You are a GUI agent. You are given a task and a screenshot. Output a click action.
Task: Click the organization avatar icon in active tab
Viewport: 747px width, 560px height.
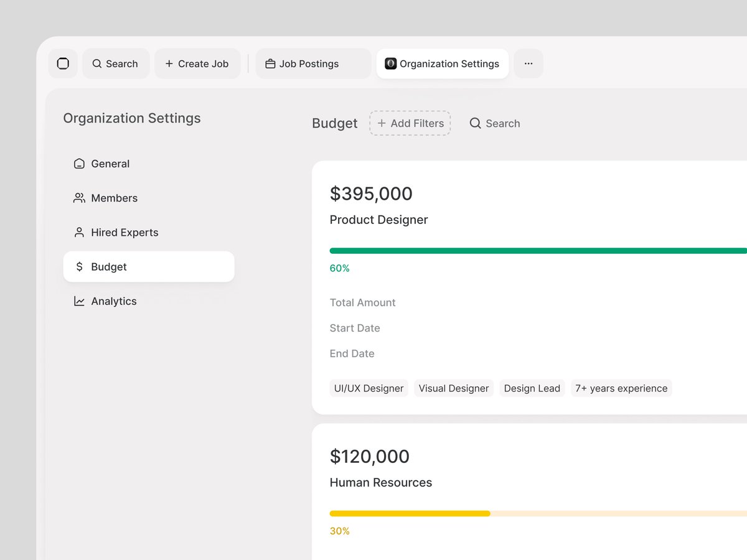coord(390,63)
